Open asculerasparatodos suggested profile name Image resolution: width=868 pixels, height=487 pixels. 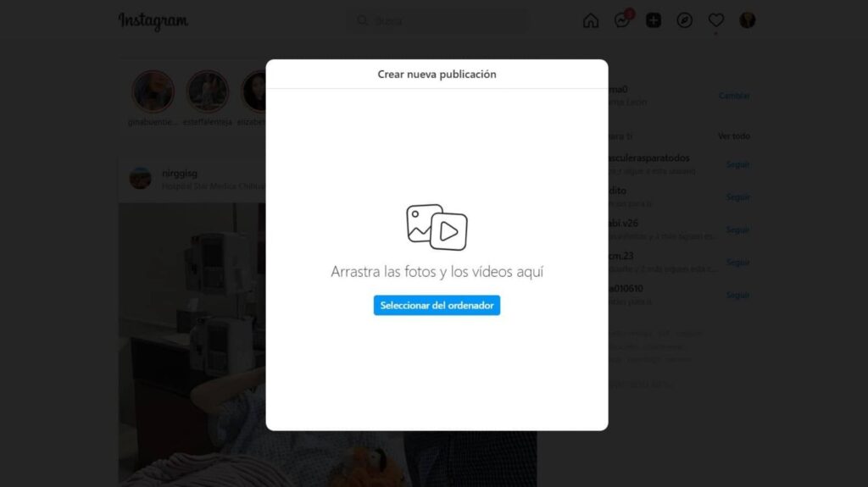648,158
